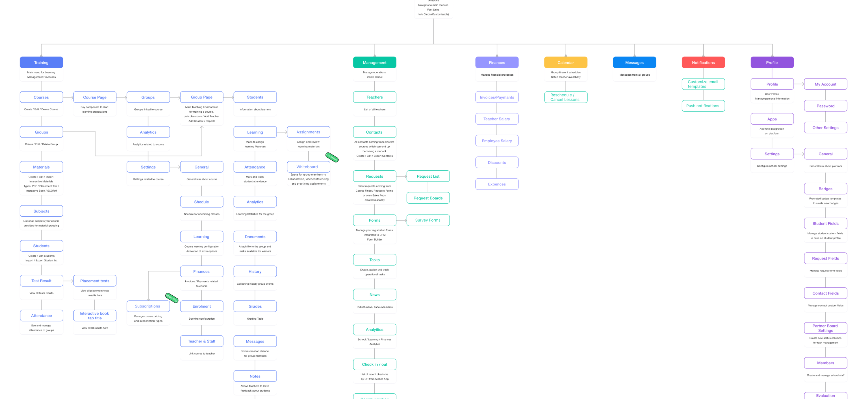Select the Partner Board Settings node
This screenshot has height=399, width=868.
(x=826, y=328)
